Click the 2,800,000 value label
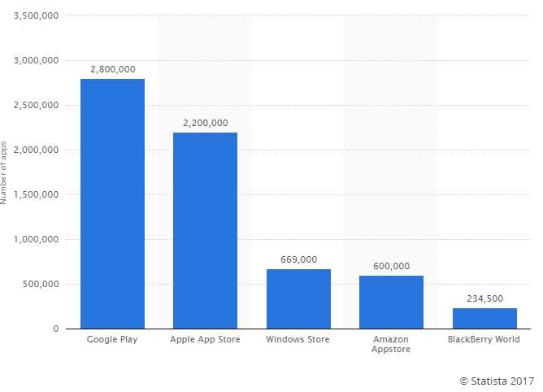This screenshot has height=392, width=543. (112, 70)
